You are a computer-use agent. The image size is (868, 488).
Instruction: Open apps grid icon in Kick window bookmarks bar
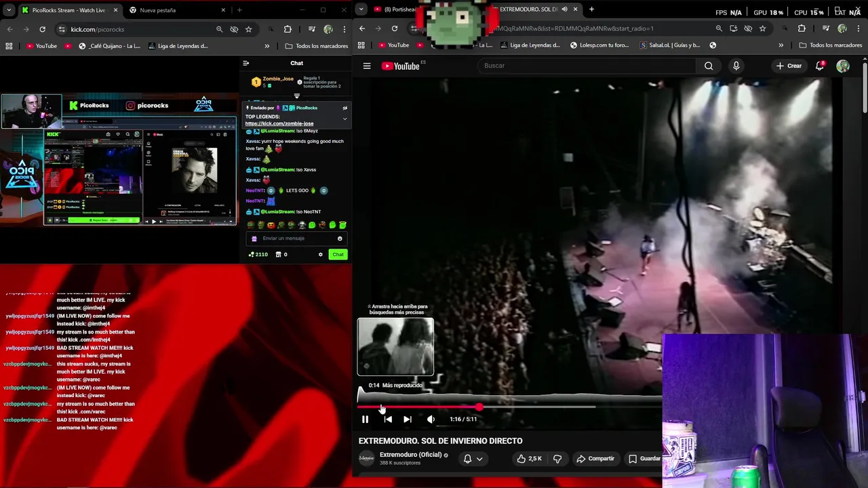click(9, 46)
